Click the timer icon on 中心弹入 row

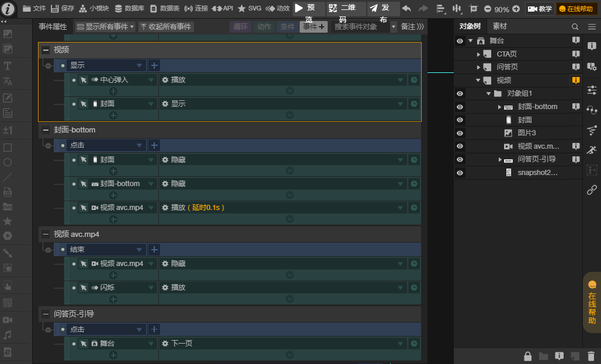pos(414,80)
